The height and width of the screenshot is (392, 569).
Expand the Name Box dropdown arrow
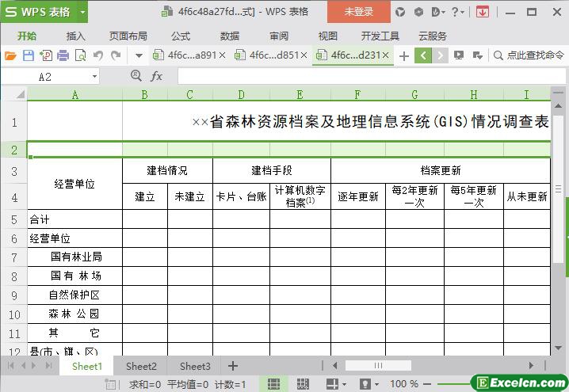pos(94,77)
